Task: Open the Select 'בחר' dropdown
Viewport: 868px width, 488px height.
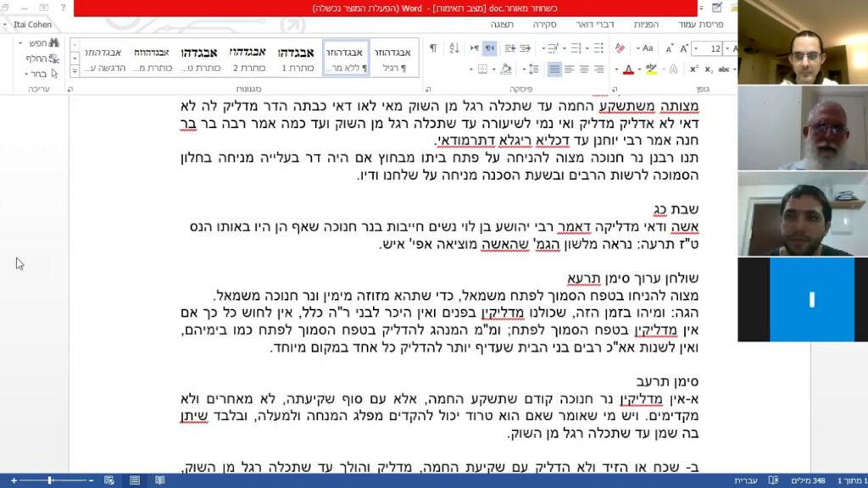Action: pos(42,74)
